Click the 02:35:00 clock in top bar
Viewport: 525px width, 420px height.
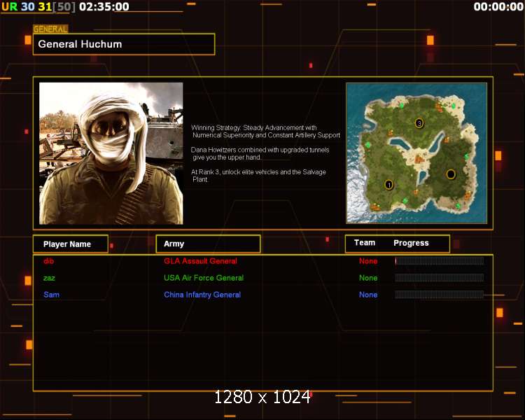click(x=104, y=6)
